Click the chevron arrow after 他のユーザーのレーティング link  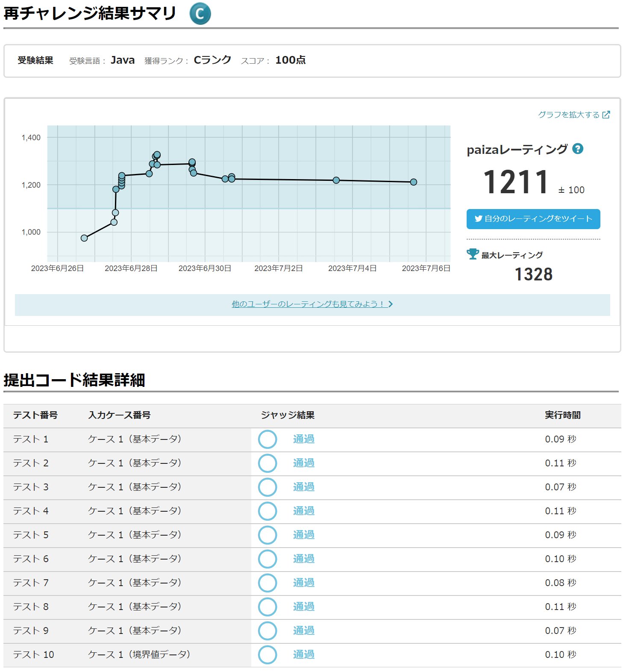pos(391,304)
